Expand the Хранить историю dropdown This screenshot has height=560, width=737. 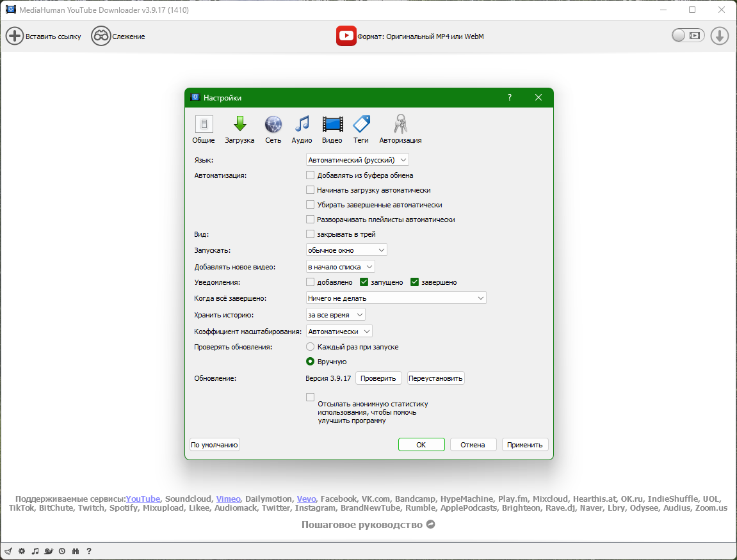point(336,315)
